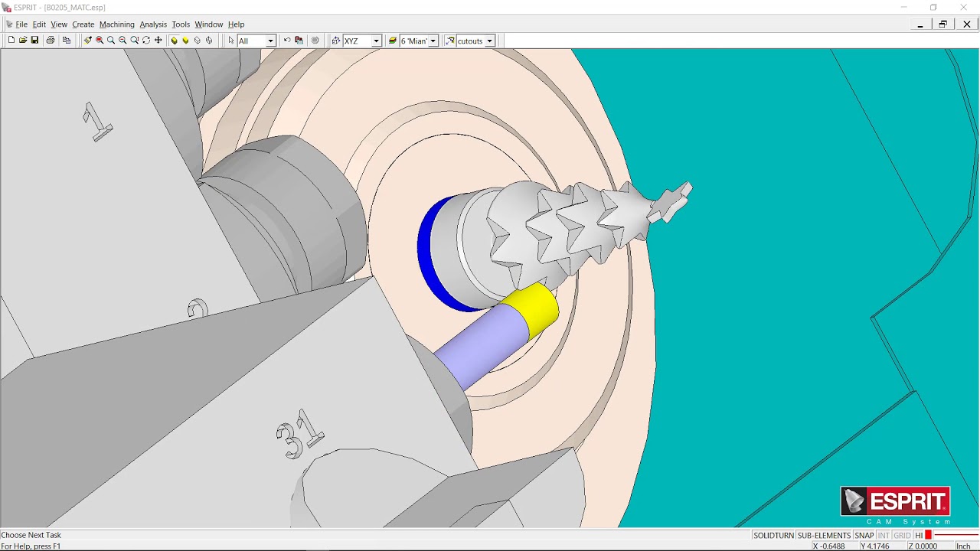Click the icon right of undo
Viewport: 980px width, 551px height.
(299, 41)
